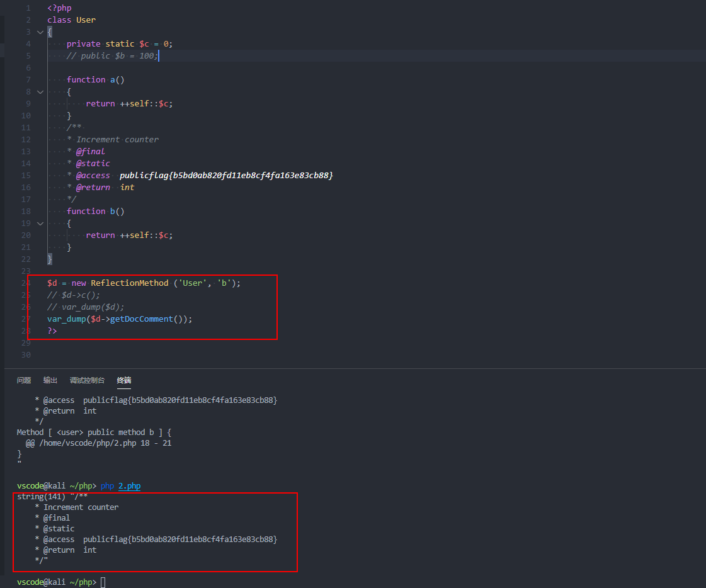The image size is (706, 588).
Task: Click line number 1 in the gutter
Action: tap(28, 8)
